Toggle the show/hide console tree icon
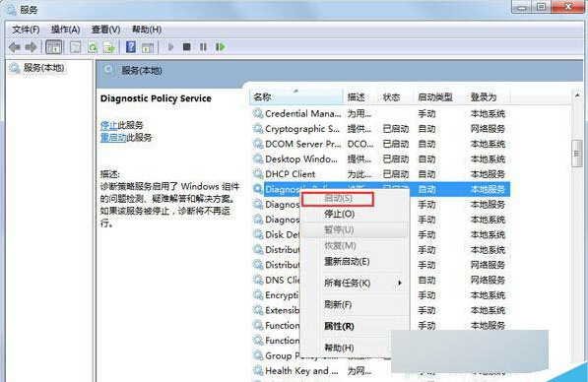Viewport: 588px width, 382px height. point(53,47)
